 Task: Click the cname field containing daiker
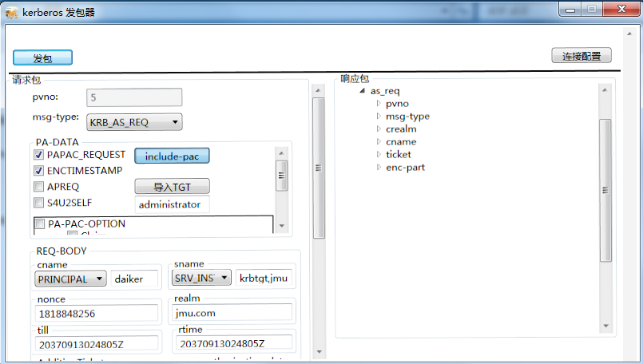click(134, 279)
